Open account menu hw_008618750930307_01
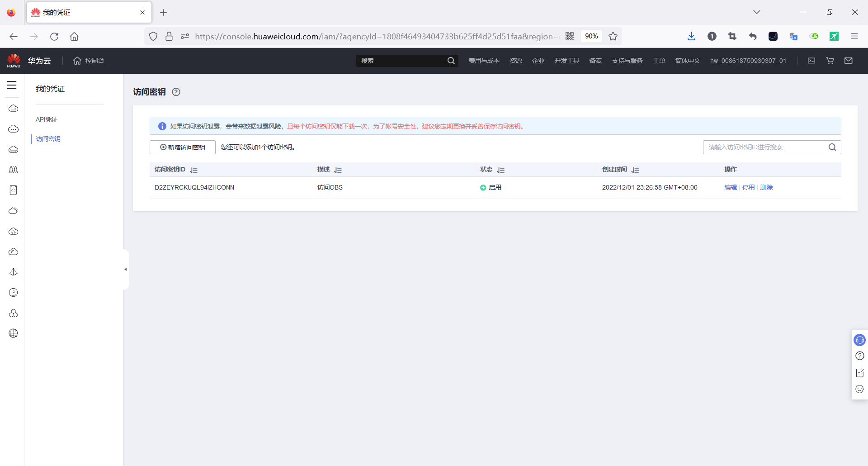 [x=748, y=61]
